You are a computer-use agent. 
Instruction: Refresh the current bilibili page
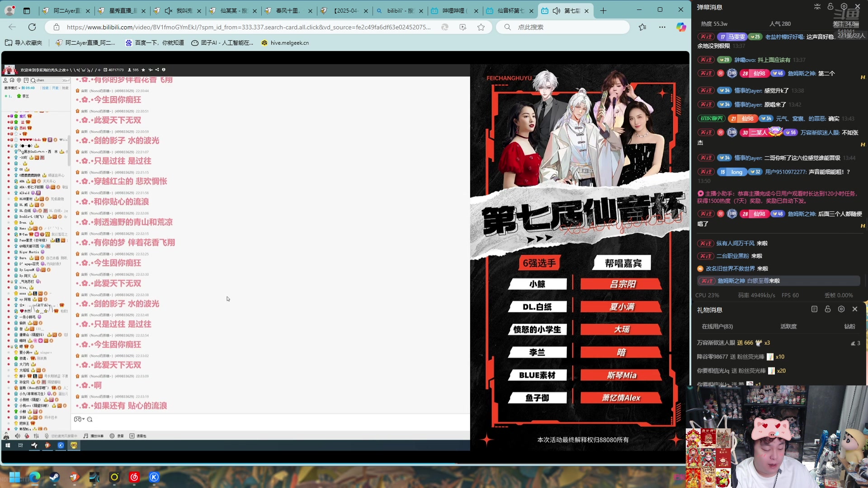[32, 27]
